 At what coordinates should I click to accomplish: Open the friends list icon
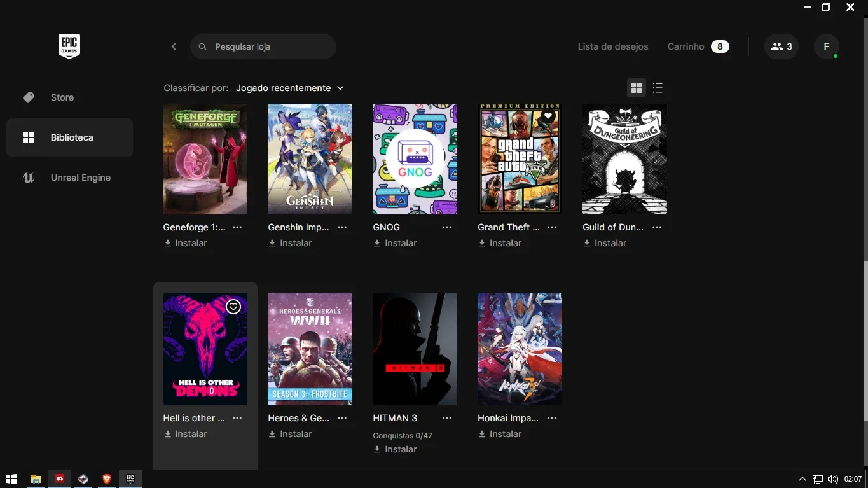[x=782, y=46]
